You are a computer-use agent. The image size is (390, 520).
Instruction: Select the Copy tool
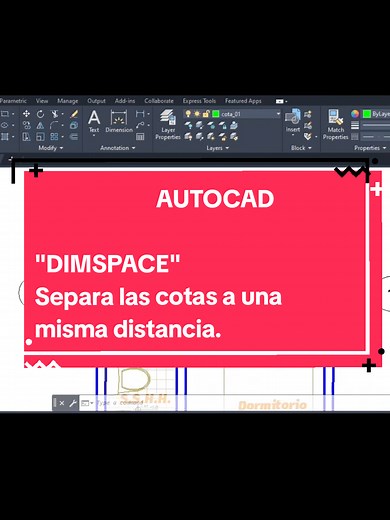[26, 125]
